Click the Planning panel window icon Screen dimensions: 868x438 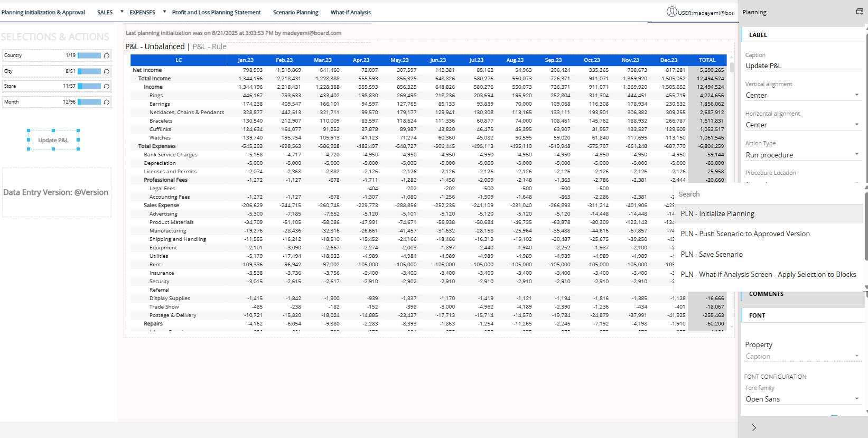click(859, 12)
